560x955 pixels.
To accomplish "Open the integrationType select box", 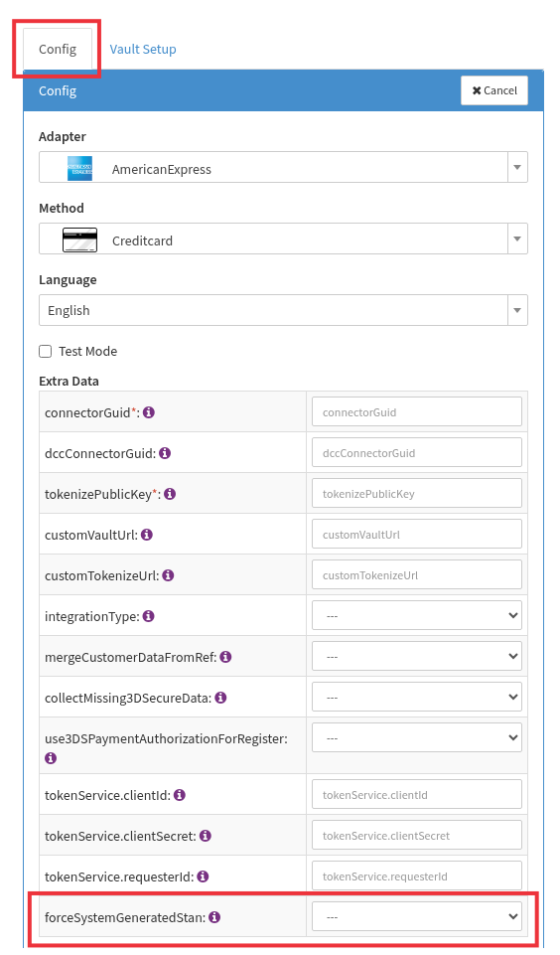I will [x=417, y=616].
